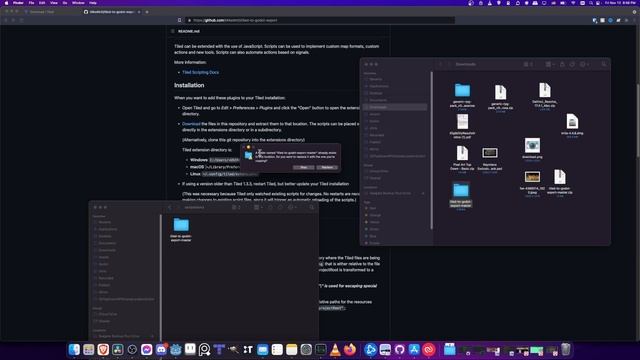Open VLC media player from the Dock

coord(335,350)
